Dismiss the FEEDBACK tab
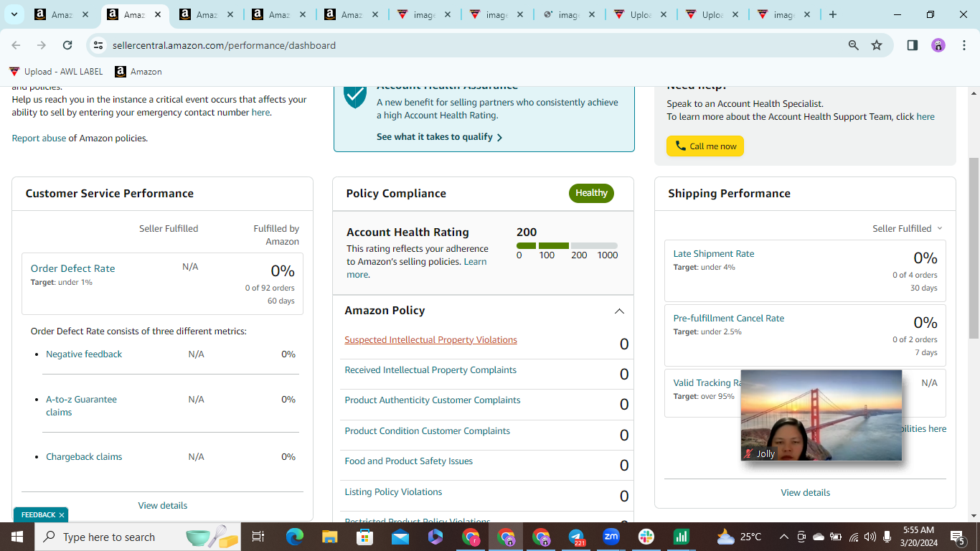The height and width of the screenshot is (551, 980). click(x=62, y=515)
